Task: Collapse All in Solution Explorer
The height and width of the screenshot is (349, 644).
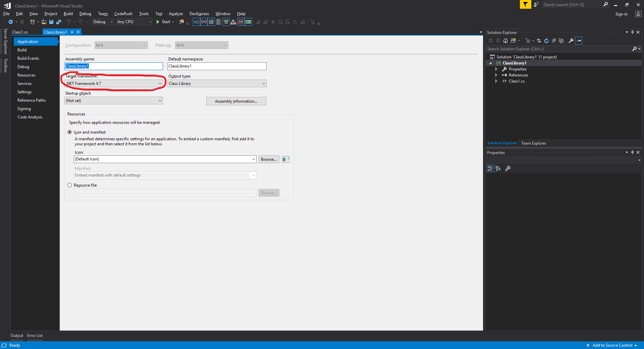Action: click(554, 41)
